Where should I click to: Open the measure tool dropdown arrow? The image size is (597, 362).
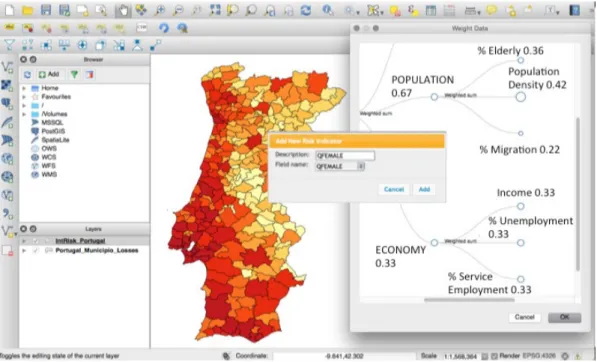pyautogui.click(x=479, y=13)
